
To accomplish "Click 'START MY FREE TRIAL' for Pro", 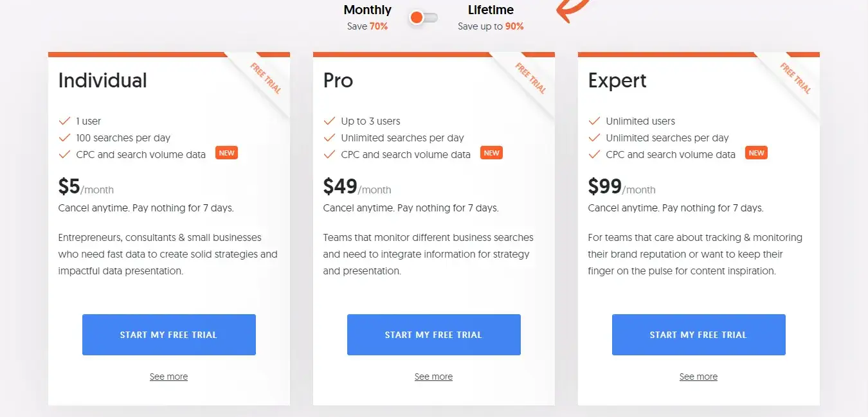I will click(433, 334).
